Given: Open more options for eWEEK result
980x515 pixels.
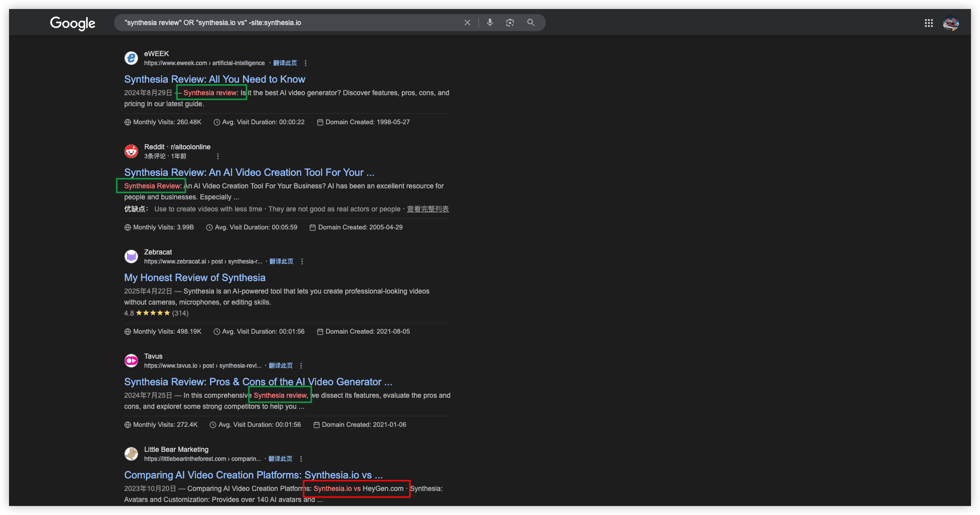Looking at the screenshot, I should [306, 63].
